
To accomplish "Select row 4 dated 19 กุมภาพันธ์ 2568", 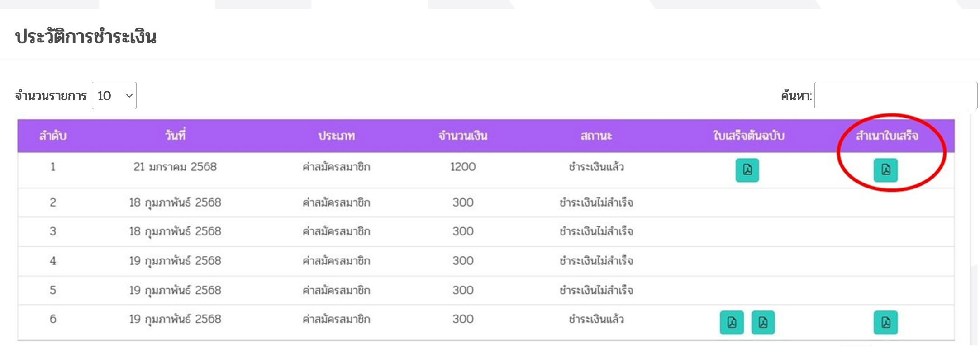I will pos(486,261).
